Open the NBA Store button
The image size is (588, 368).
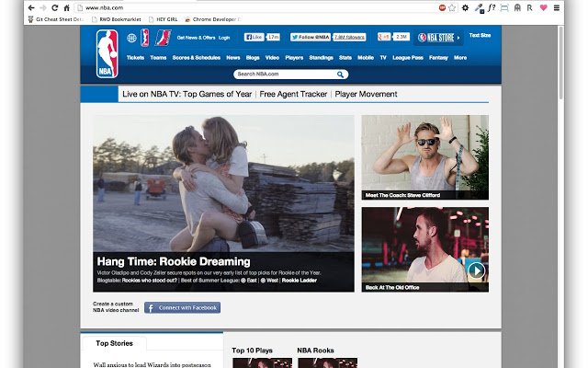(x=438, y=38)
